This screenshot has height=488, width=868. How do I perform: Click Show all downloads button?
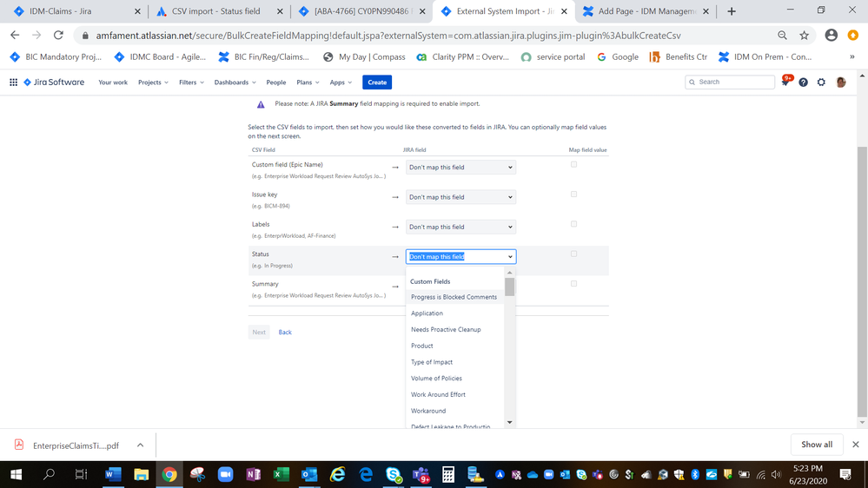point(817,445)
